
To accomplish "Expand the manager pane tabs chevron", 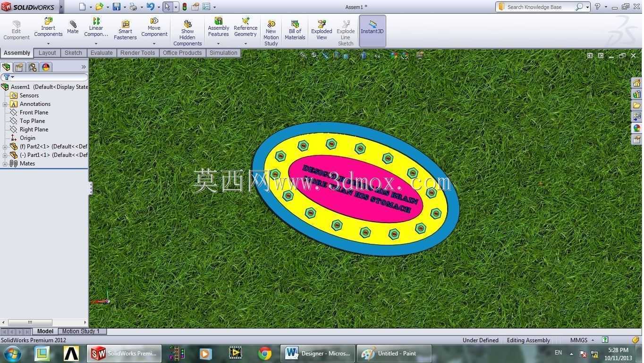I will 84,67.
